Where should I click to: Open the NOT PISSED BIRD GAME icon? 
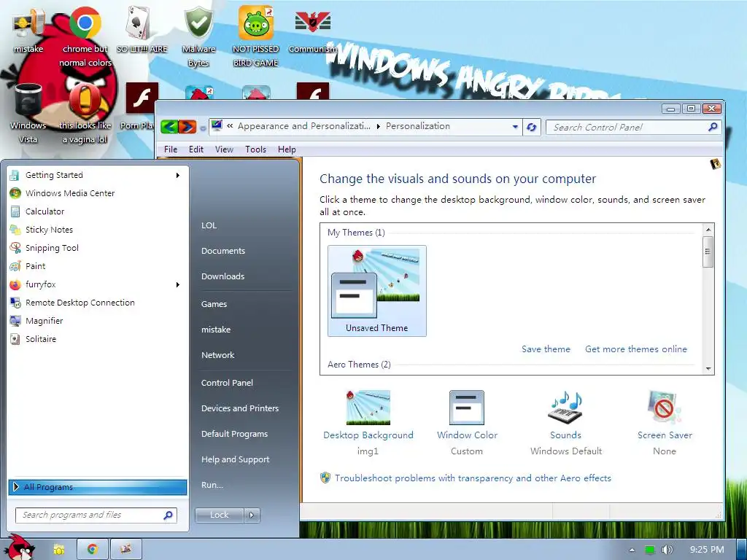255,36
